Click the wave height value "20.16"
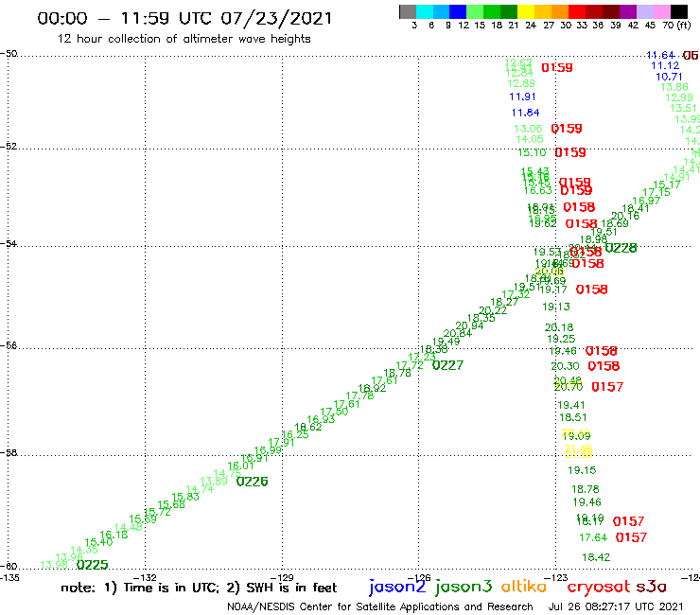 tap(625, 216)
